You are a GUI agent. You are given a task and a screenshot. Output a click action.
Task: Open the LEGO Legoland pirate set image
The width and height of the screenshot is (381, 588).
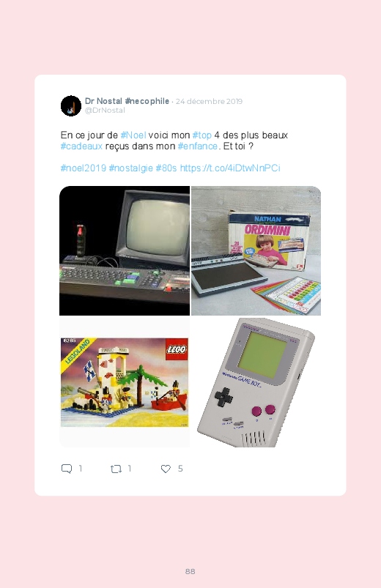click(x=125, y=382)
